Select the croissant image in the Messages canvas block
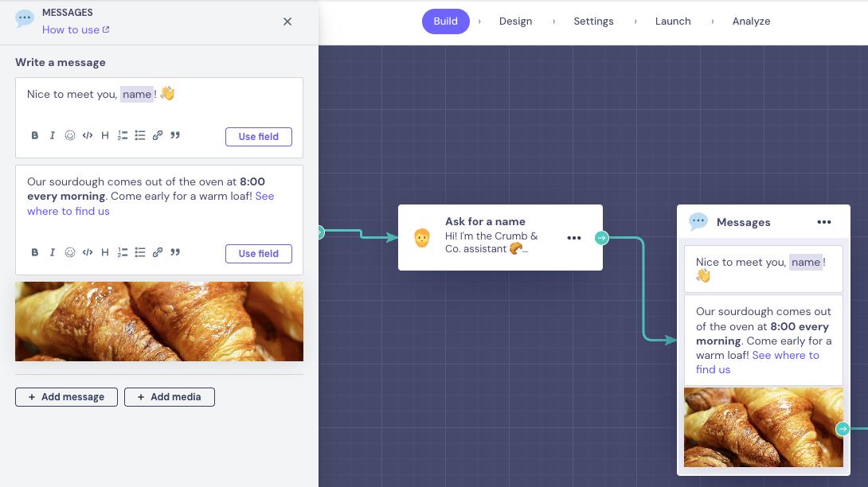The width and height of the screenshot is (868, 487). [764, 427]
